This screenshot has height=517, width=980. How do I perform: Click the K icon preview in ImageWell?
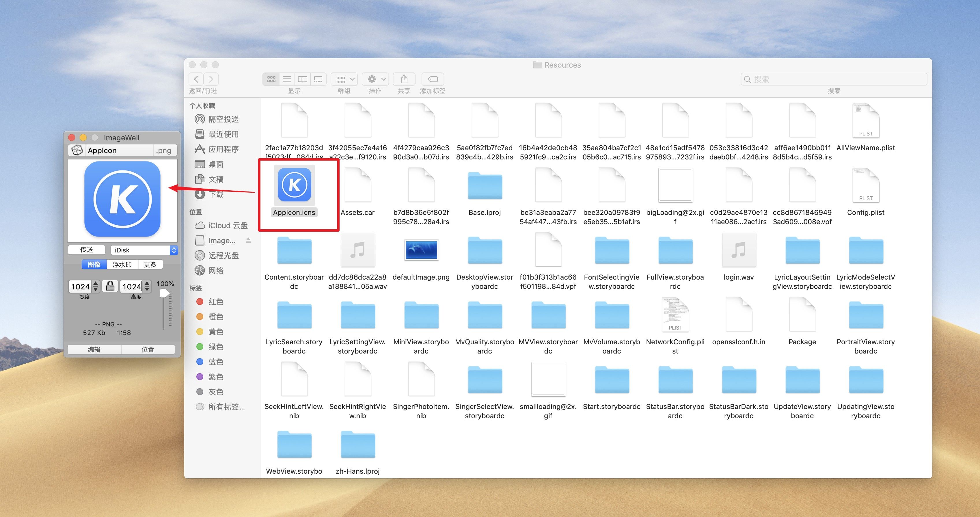point(122,199)
